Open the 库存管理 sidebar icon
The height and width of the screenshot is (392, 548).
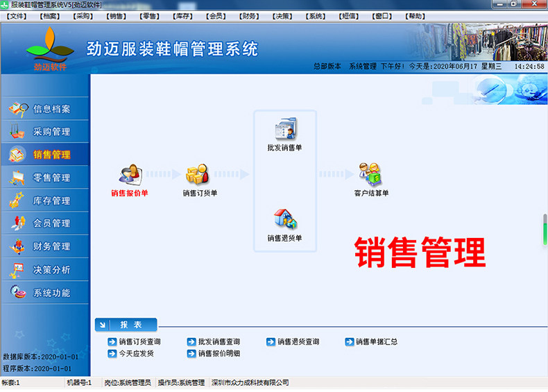[17, 200]
